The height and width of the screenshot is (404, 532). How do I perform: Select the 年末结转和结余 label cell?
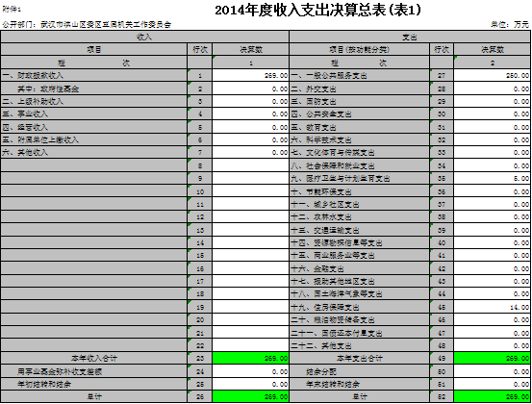pyautogui.click(x=359, y=385)
